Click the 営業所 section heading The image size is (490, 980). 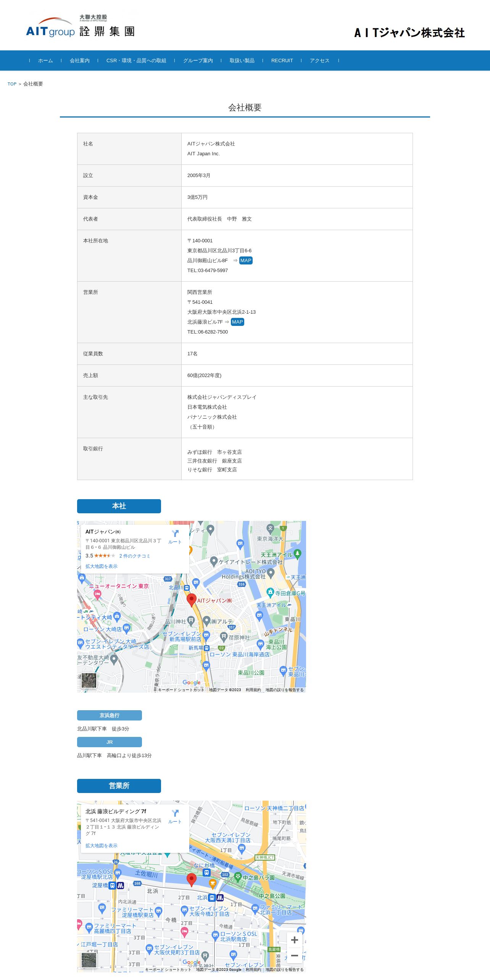(x=119, y=786)
